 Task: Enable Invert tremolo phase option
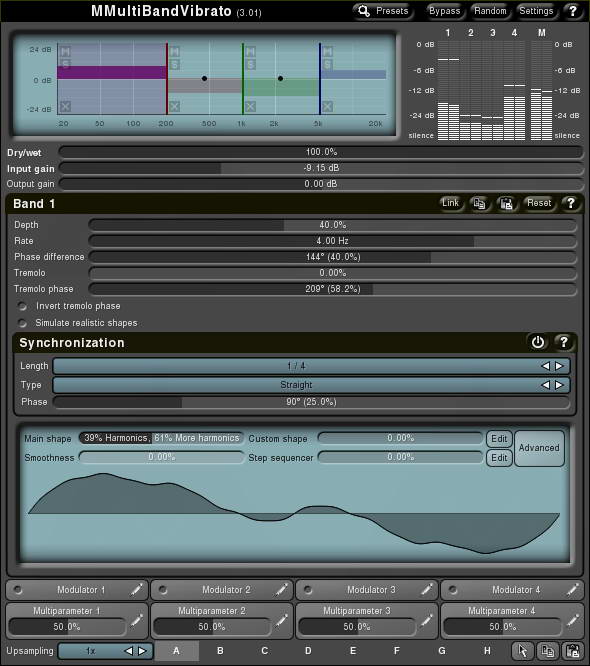pyautogui.click(x=22, y=306)
